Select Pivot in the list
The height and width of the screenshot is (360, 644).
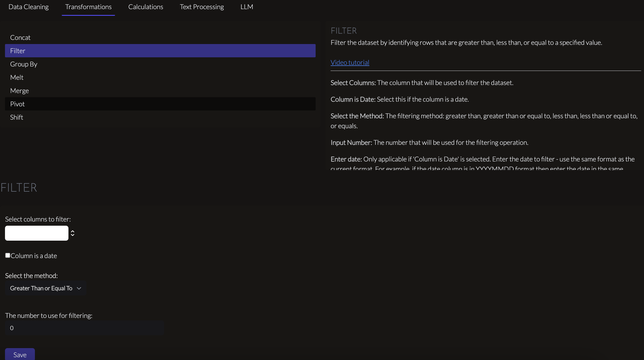(x=160, y=104)
